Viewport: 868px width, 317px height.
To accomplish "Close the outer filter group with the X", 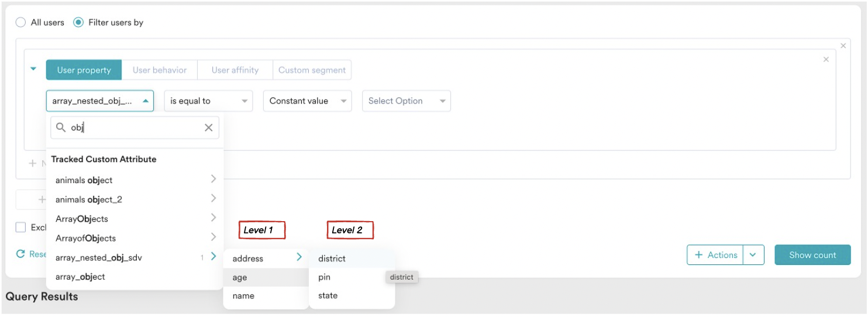I will pos(843,46).
